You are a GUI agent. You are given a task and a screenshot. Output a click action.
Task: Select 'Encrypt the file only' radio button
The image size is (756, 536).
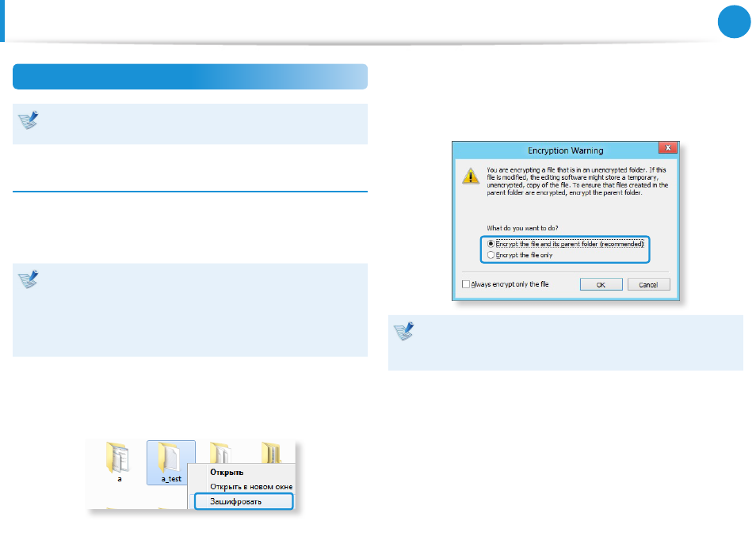click(x=491, y=255)
